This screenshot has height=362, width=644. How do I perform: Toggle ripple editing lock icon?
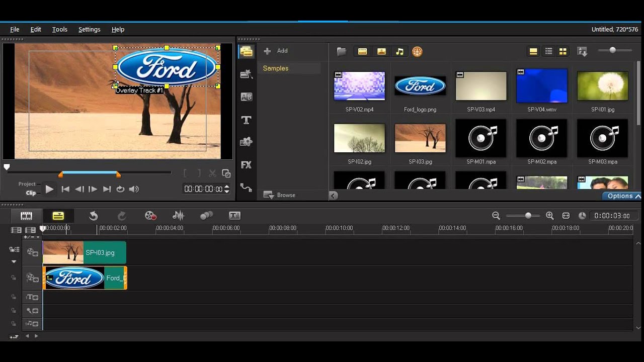pos(14,249)
